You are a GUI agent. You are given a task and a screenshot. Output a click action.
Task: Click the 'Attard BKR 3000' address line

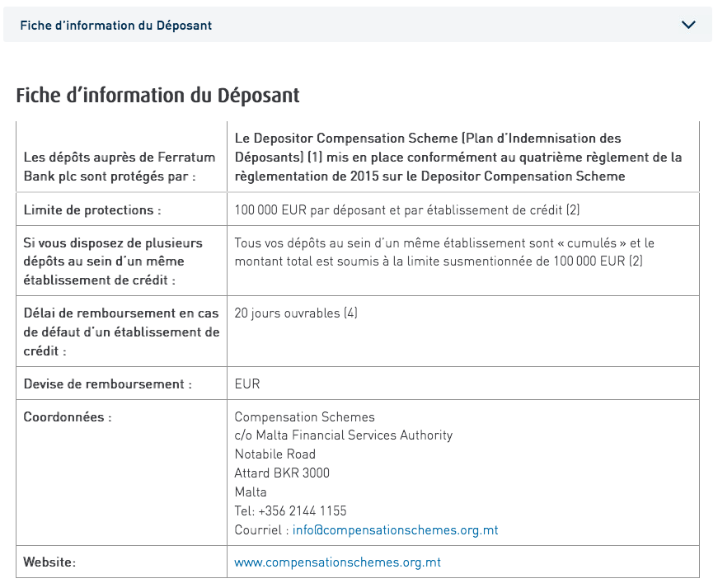point(282,473)
